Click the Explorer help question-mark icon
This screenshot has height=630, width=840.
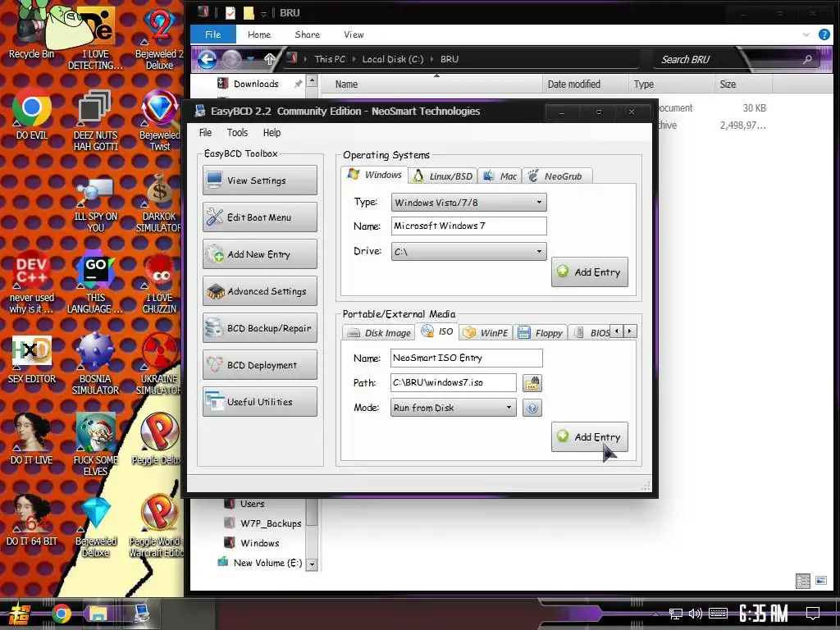pyautogui.click(x=824, y=34)
